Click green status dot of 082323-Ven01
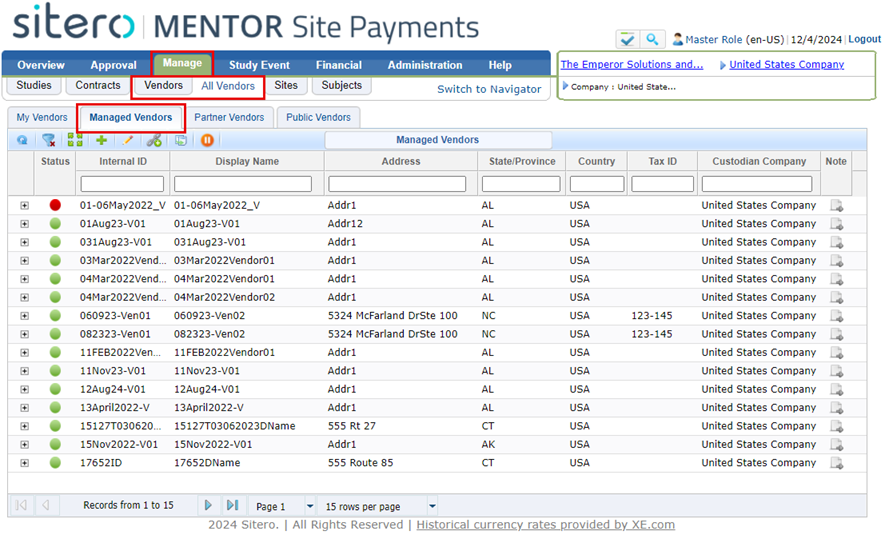 click(x=55, y=334)
